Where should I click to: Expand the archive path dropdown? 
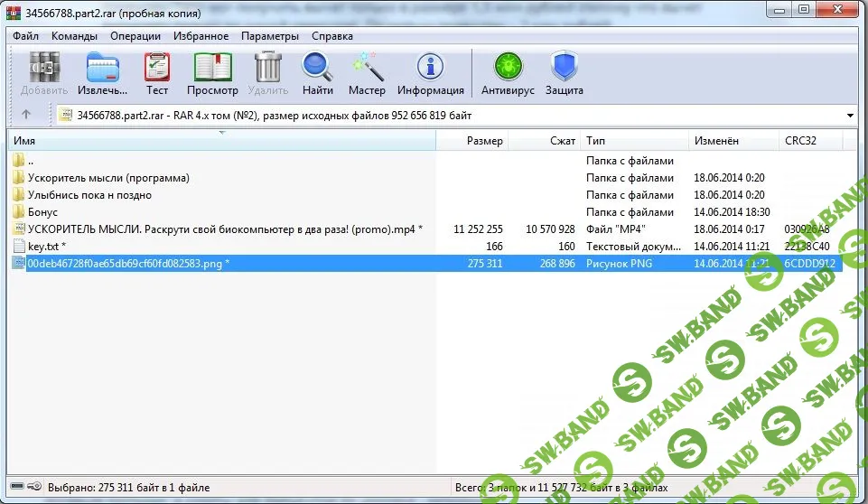click(x=851, y=116)
